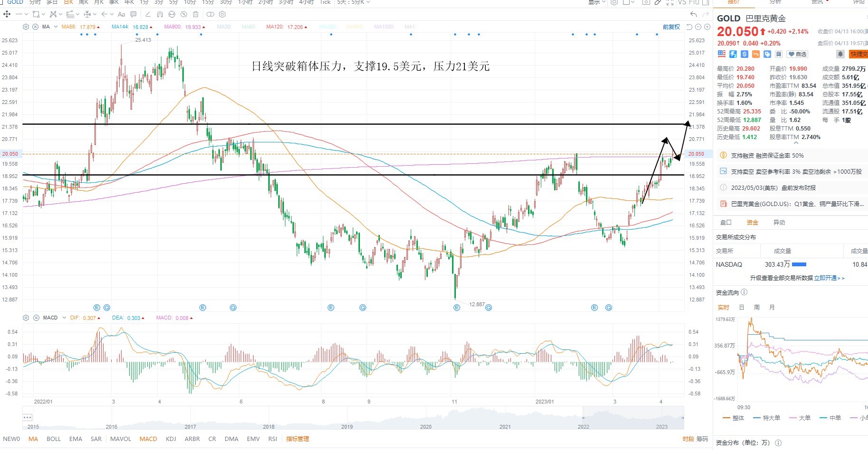Image resolution: width=868 pixels, height=450 pixels.
Task: Toggle hide all drawings eye icon
Action: point(184,14)
